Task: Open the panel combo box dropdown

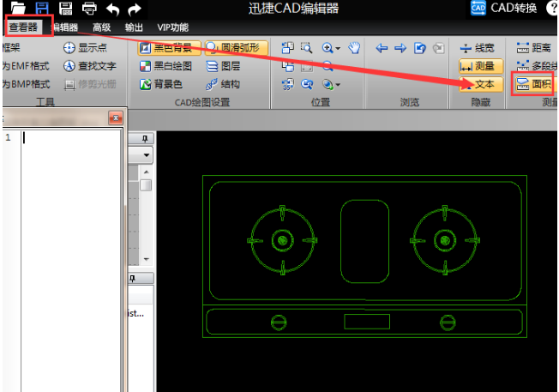Action: pyautogui.click(x=147, y=155)
